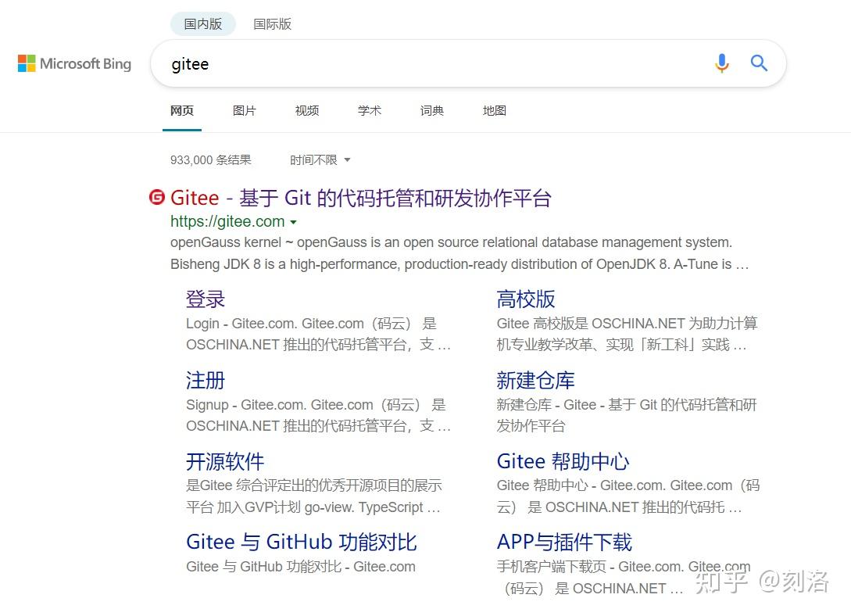Screen dimensions: 851x616
Task: Click the microphone voice search icon
Action: (721, 63)
